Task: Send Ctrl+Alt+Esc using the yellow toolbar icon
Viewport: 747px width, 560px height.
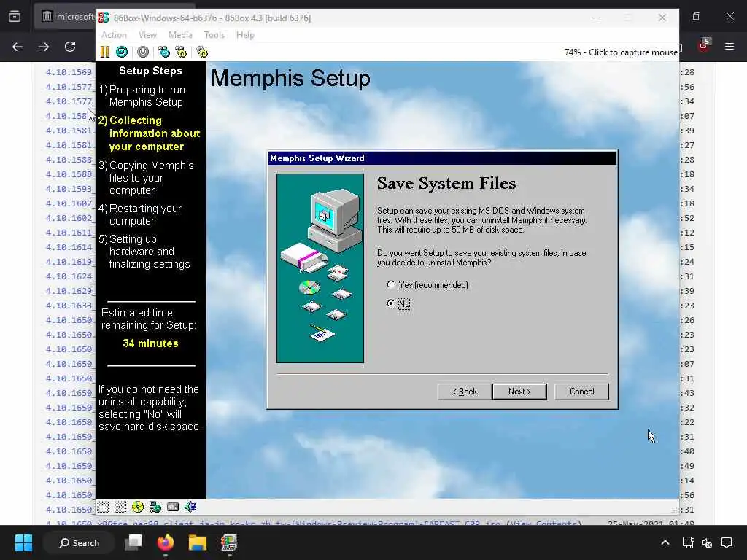Action: [181, 52]
